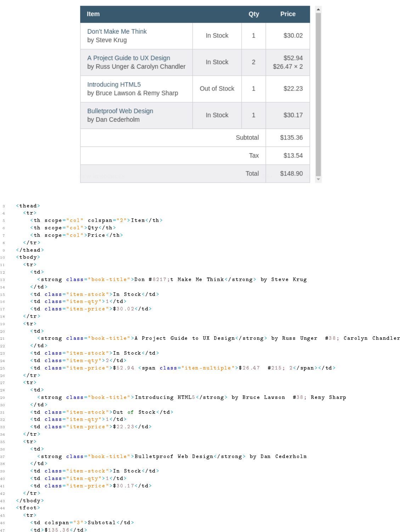Open the Introducing HTML5 book title
Screen dimensions: 400x532
click(x=114, y=85)
